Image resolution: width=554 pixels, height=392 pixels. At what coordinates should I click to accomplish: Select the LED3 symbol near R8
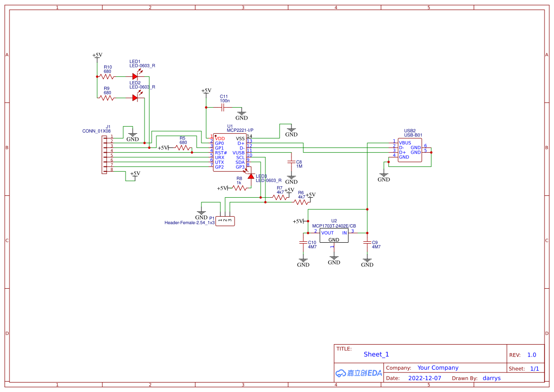(x=252, y=176)
